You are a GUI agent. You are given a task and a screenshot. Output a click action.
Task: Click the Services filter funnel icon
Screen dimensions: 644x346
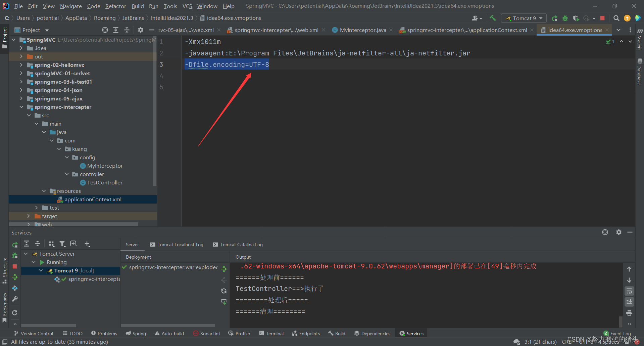[62, 244]
